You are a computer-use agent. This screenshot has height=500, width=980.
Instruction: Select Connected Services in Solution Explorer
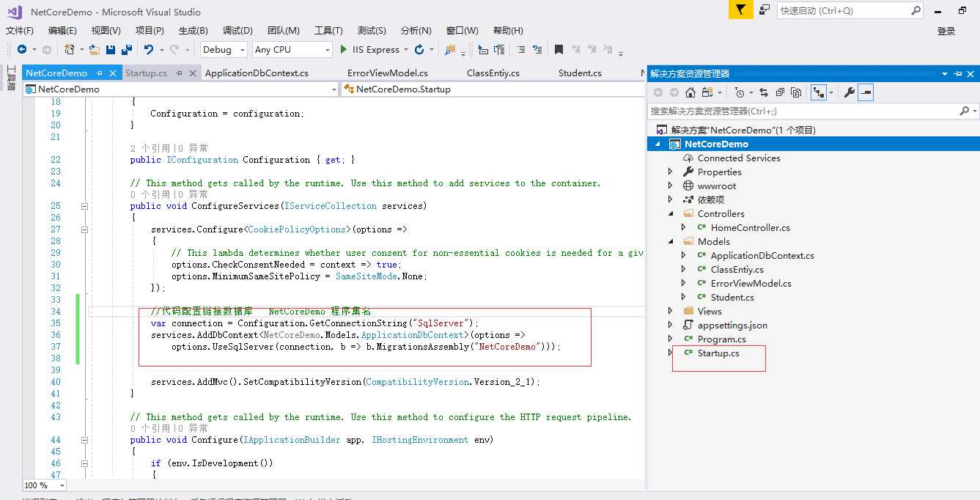coord(739,158)
